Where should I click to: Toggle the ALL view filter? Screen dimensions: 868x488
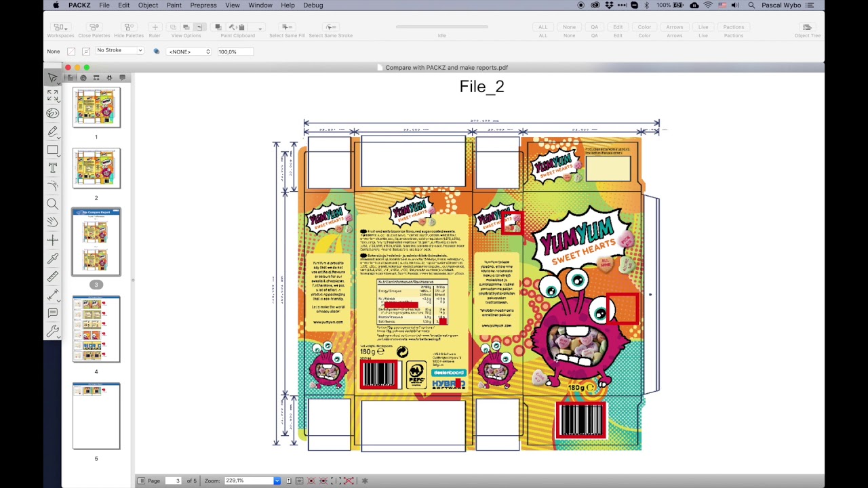coord(543,27)
